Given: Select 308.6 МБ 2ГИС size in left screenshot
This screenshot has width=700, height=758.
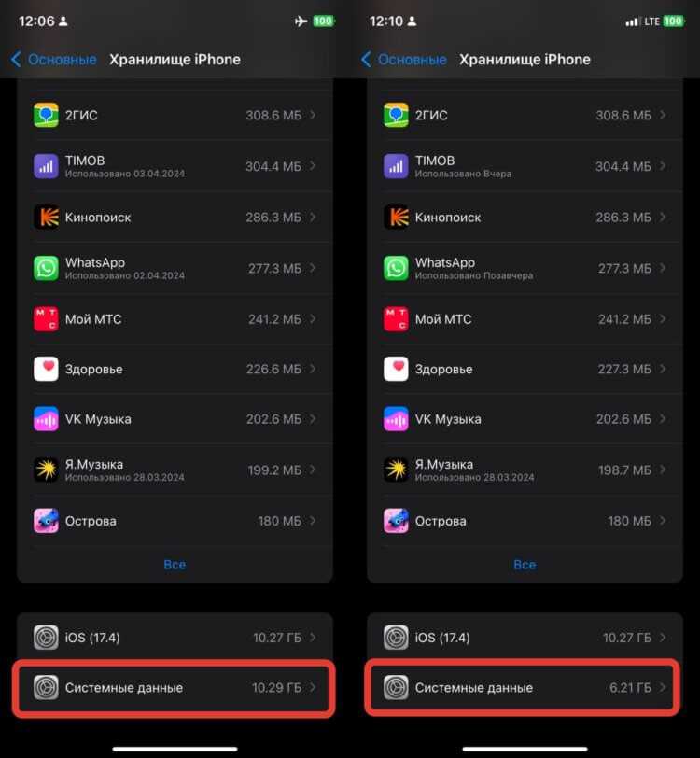Looking at the screenshot, I should pyautogui.click(x=273, y=115).
